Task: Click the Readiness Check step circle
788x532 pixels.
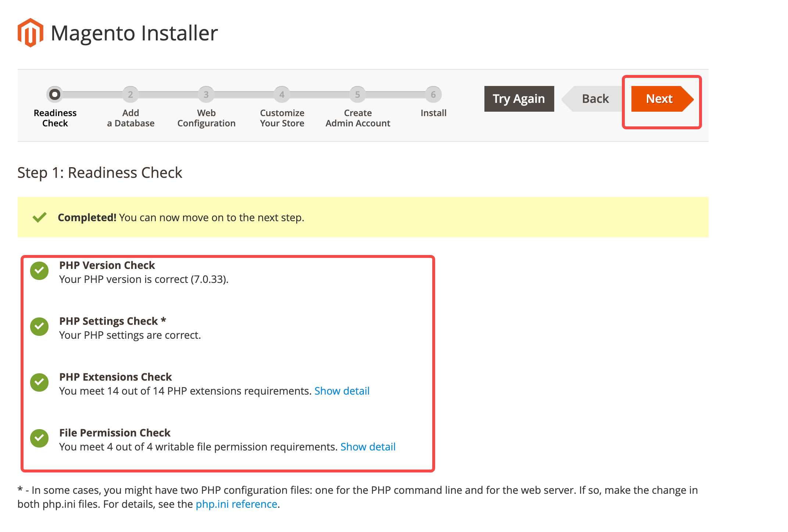Action: click(55, 94)
